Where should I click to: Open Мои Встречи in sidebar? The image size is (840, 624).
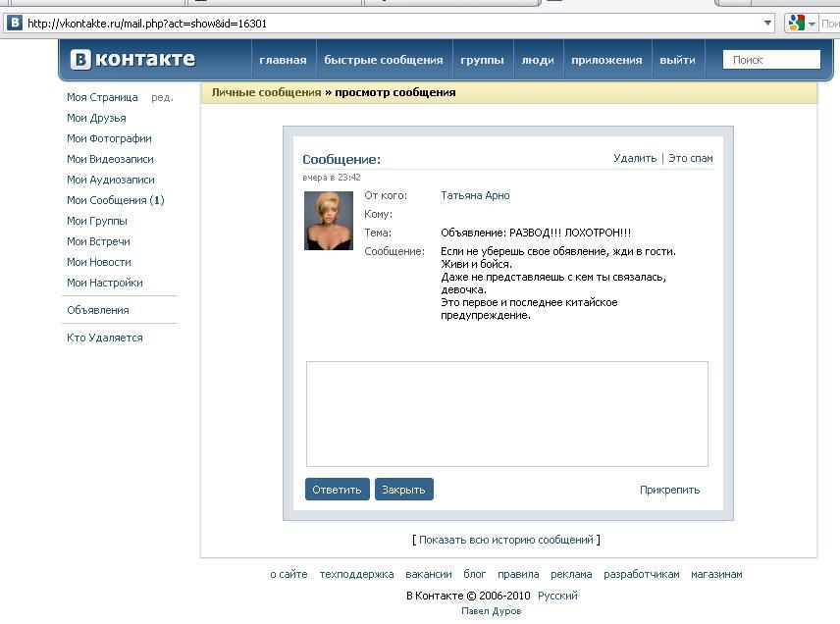tap(98, 241)
